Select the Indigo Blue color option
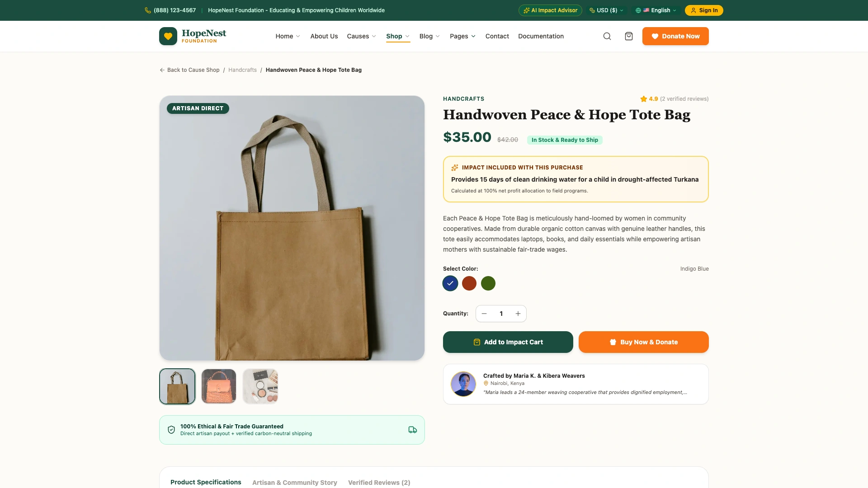 [450, 283]
